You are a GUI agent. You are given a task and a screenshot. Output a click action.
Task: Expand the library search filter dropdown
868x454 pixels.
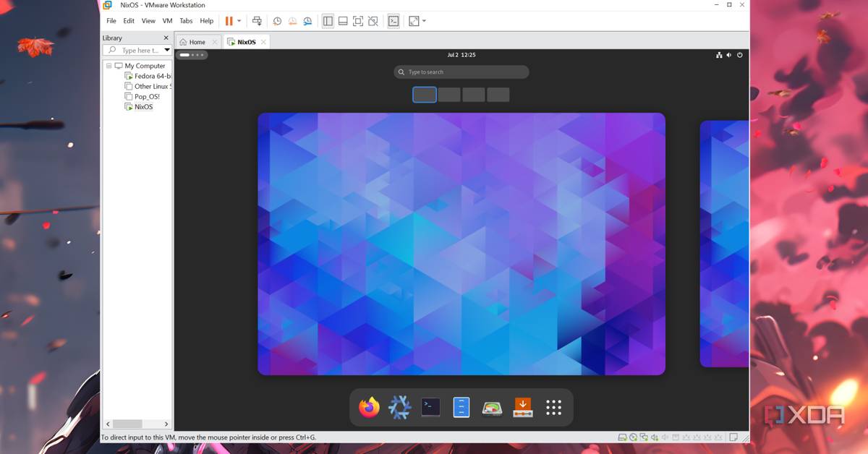167,51
